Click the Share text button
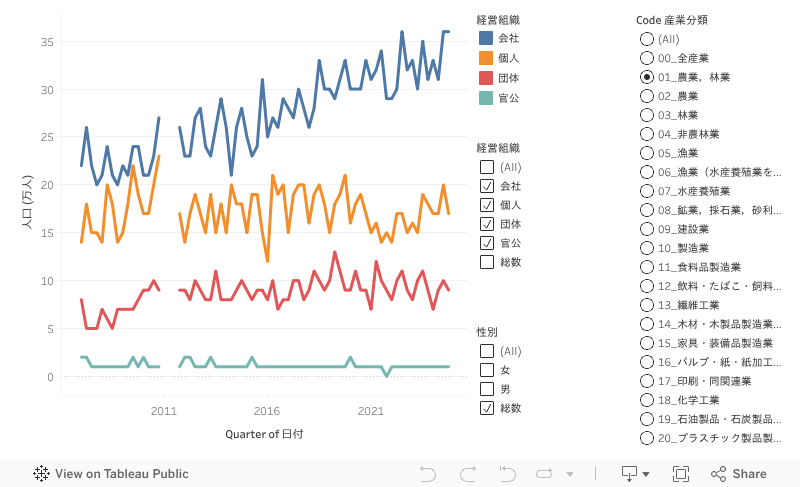 750,474
